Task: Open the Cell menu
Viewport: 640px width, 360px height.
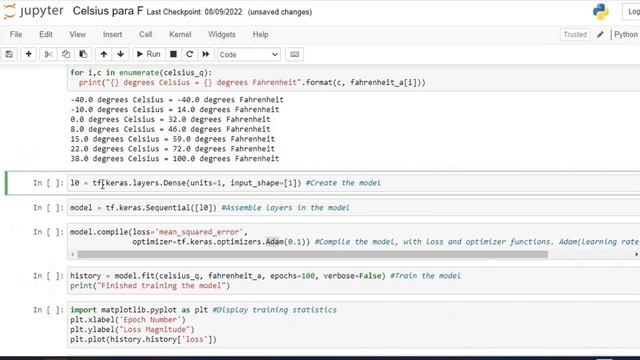Action: click(x=145, y=34)
